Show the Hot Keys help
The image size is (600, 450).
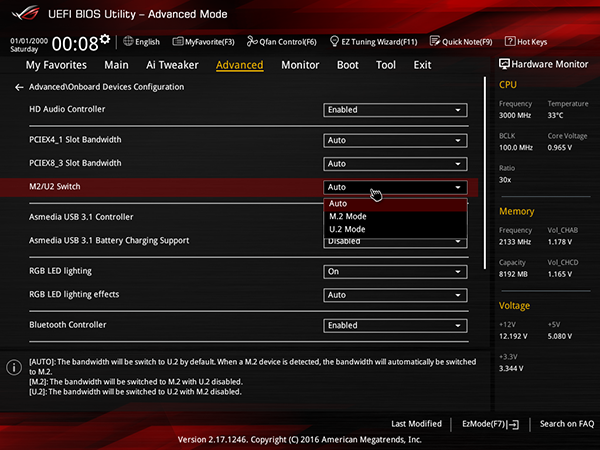pyautogui.click(x=526, y=42)
